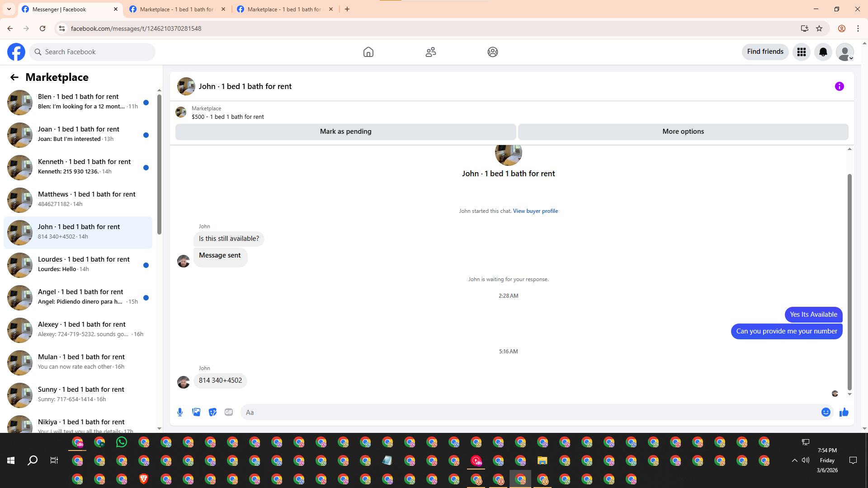This screenshot has width=868, height=488.
Task: Attach a photo using the image icon
Action: pyautogui.click(x=196, y=412)
